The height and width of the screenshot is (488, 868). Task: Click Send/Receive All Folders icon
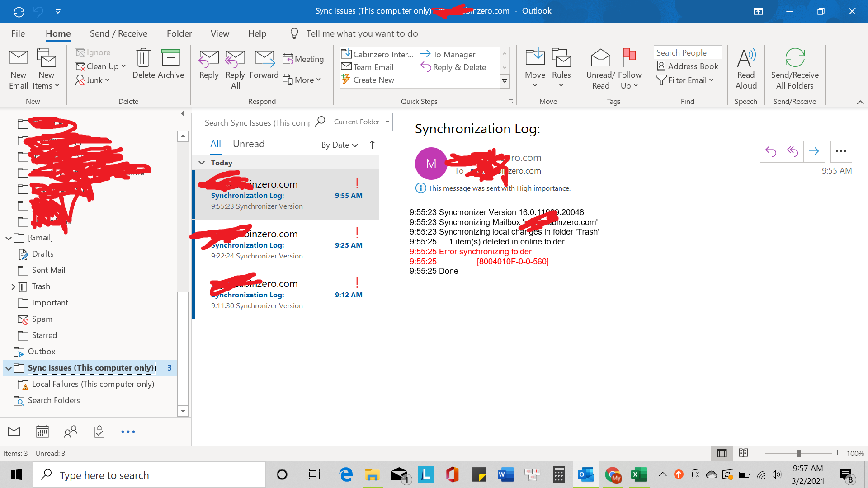click(794, 58)
